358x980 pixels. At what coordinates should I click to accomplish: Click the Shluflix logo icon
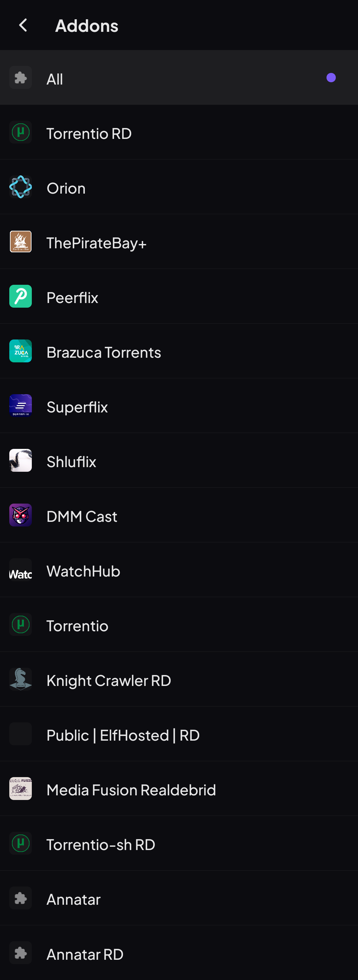(x=21, y=460)
